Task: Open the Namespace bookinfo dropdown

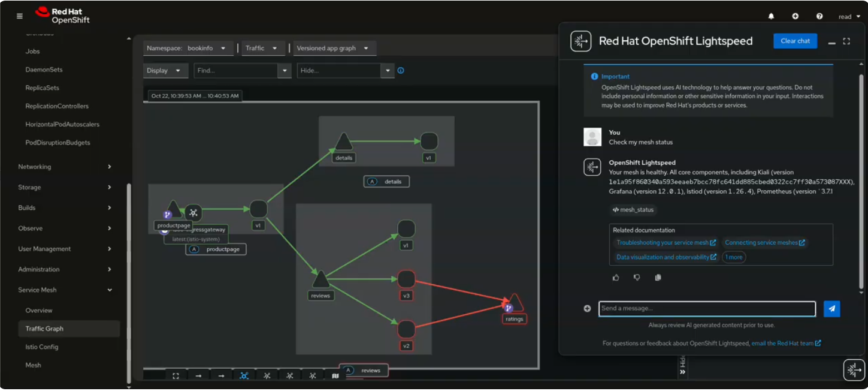Action: click(x=187, y=49)
